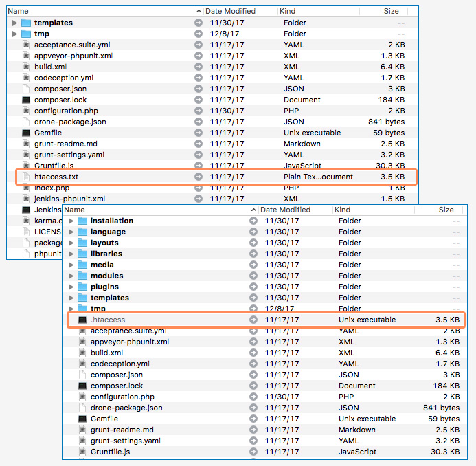Click the htaccess.txt file icon
Screen dimensions: 476x466
26,177
